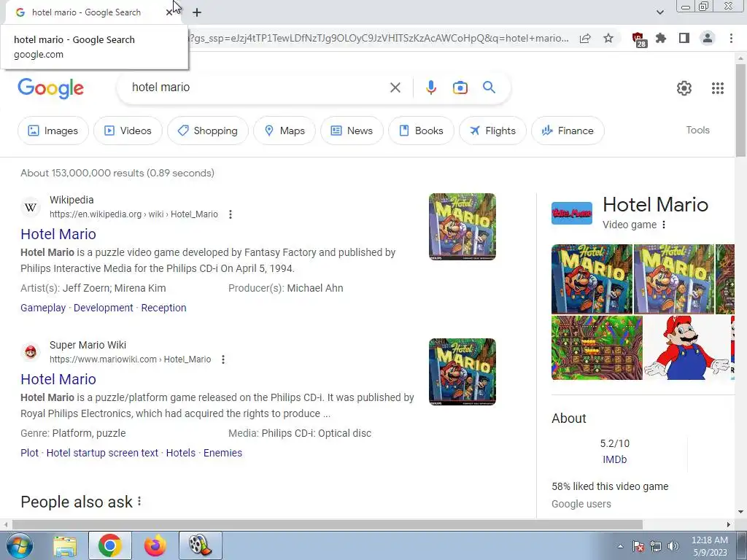
Task: Open the media app on the taskbar
Action: pyautogui.click(x=200, y=545)
